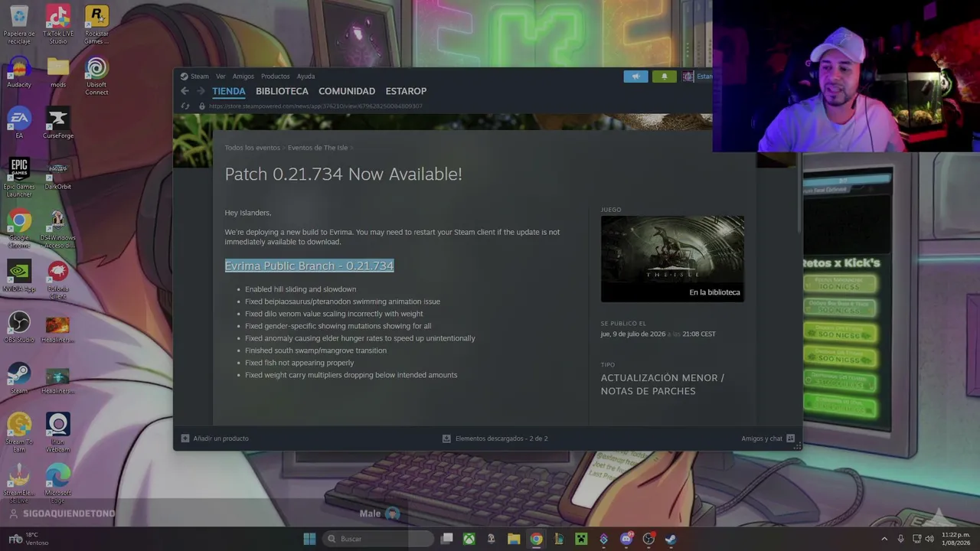The height and width of the screenshot is (551, 980).
Task: Open Xbox app from the taskbar
Action: coord(469,539)
